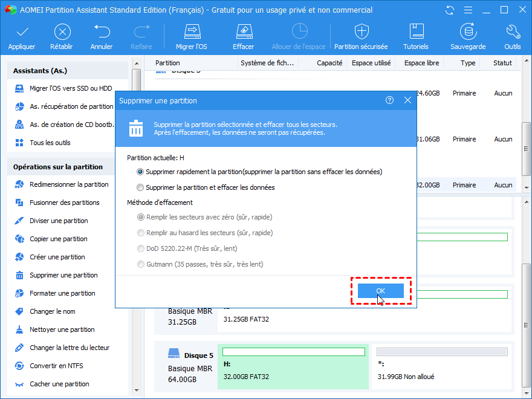Open the hamburger menu in title bar
532x399 pixels.
pyautogui.click(x=468, y=10)
